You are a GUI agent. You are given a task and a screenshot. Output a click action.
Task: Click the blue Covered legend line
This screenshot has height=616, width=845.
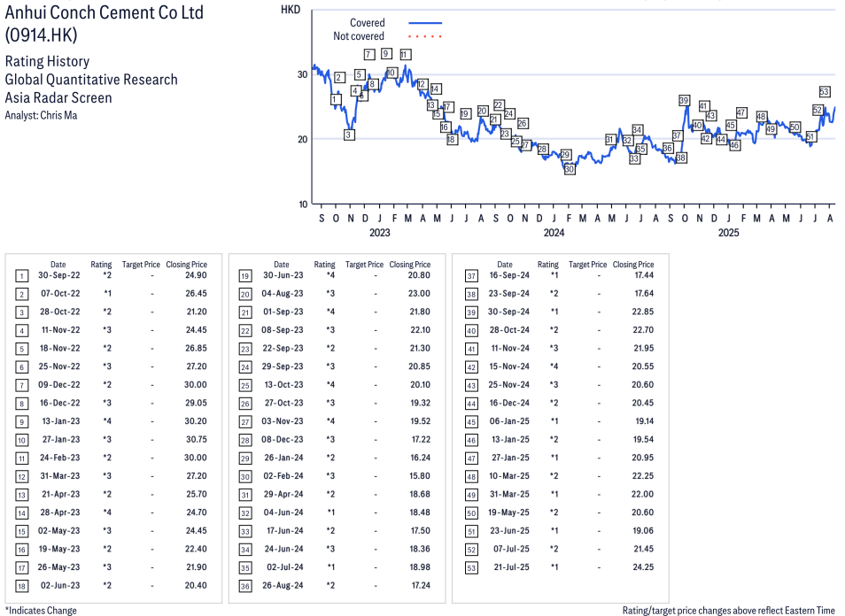point(425,23)
